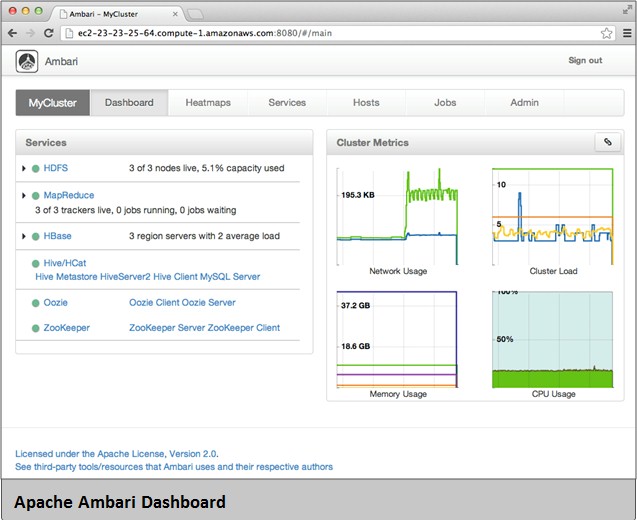Reload the page with refresh icon
The image size is (637, 520).
pos(49,33)
